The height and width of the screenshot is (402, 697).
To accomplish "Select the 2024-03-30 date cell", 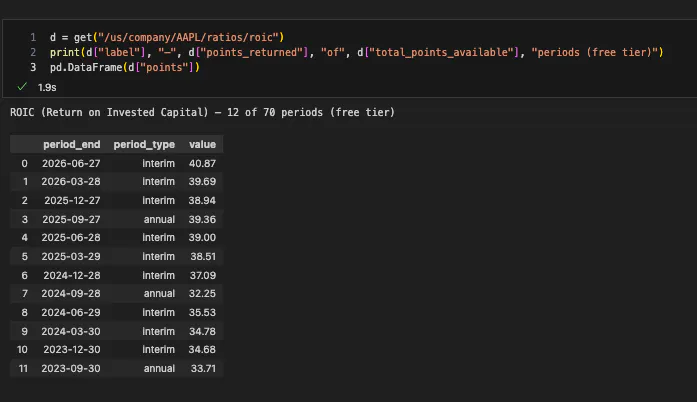I will [x=71, y=332].
